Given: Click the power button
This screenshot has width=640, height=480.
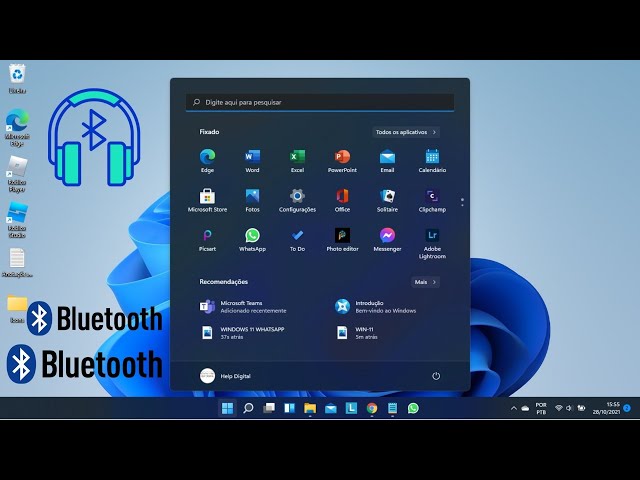Looking at the screenshot, I should click(436, 376).
